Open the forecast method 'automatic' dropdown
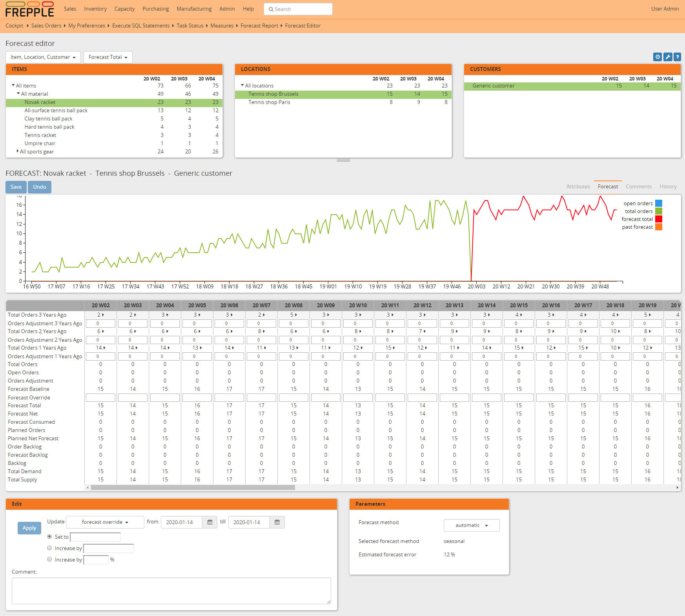The image size is (685, 616). coord(471,525)
